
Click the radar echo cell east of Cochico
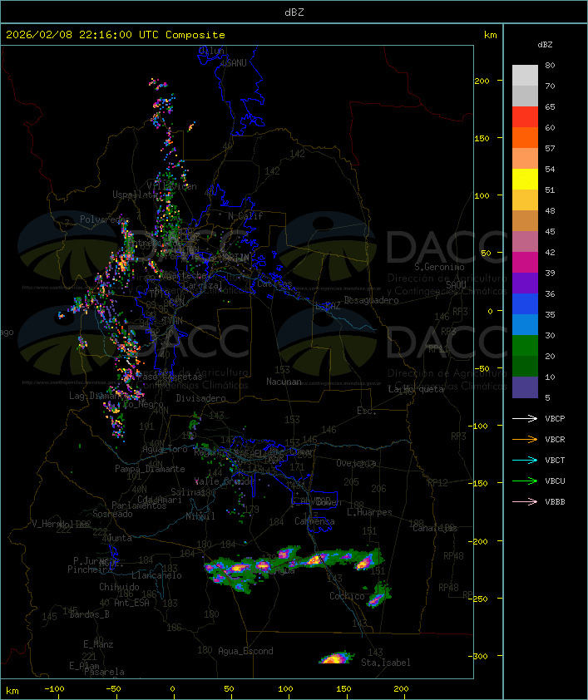[x=379, y=595]
